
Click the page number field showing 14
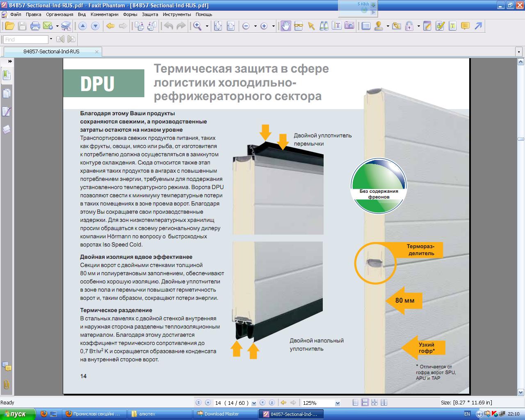point(232,403)
